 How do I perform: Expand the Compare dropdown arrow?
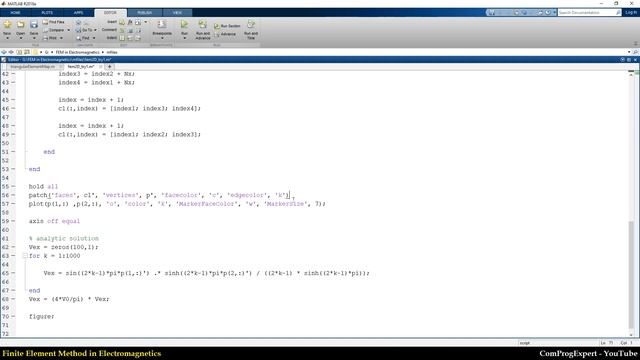pos(69,30)
